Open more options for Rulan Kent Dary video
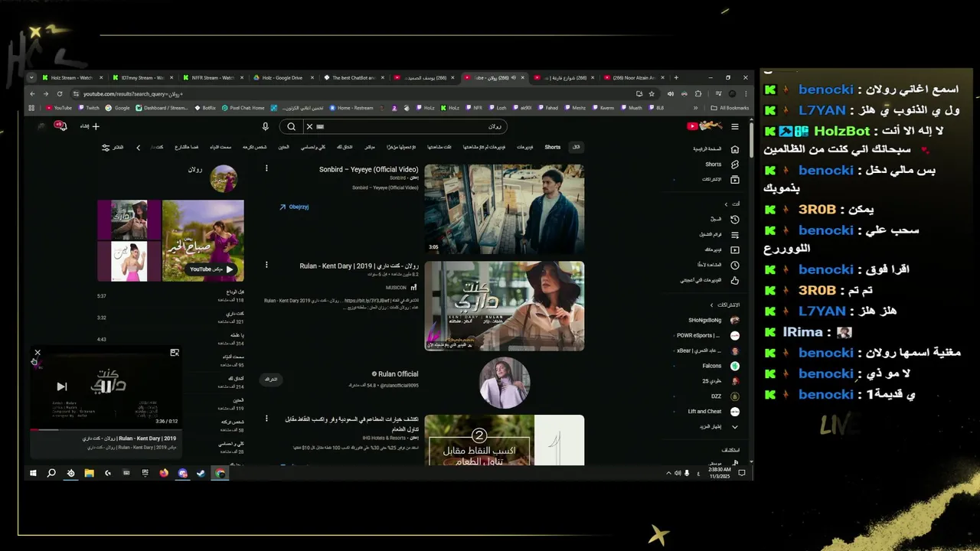Image resolution: width=980 pixels, height=551 pixels. (266, 265)
